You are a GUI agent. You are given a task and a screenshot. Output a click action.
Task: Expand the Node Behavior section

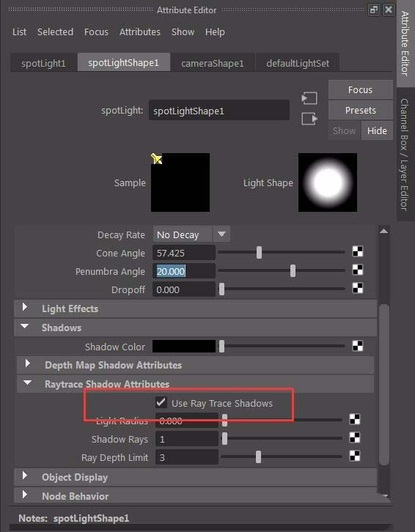(25, 495)
